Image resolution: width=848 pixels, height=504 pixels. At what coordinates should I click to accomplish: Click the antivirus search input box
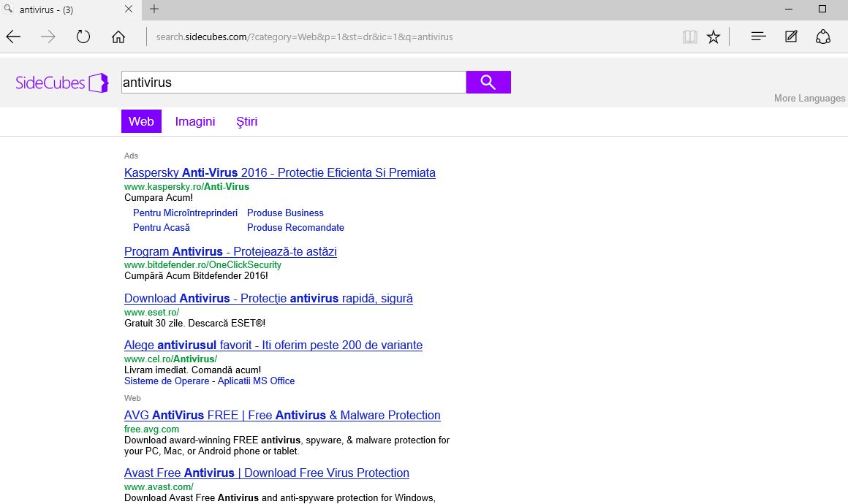tap(293, 82)
